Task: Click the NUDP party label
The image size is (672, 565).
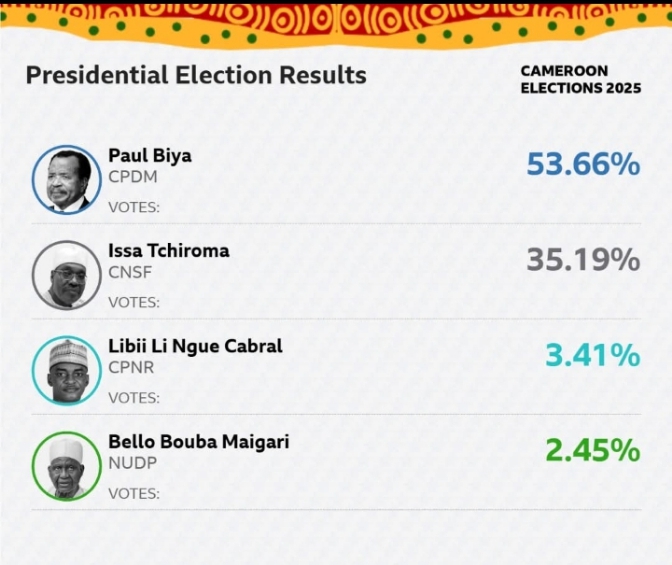Action: click(133, 463)
